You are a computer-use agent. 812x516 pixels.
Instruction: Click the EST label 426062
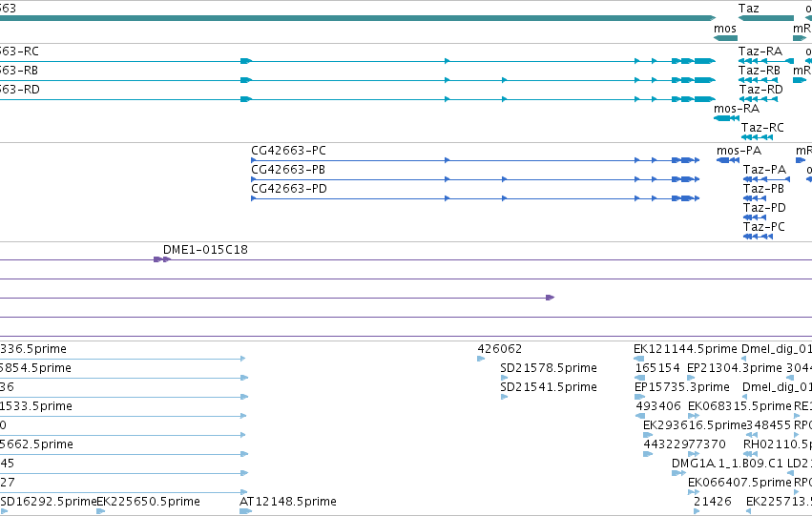(499, 349)
